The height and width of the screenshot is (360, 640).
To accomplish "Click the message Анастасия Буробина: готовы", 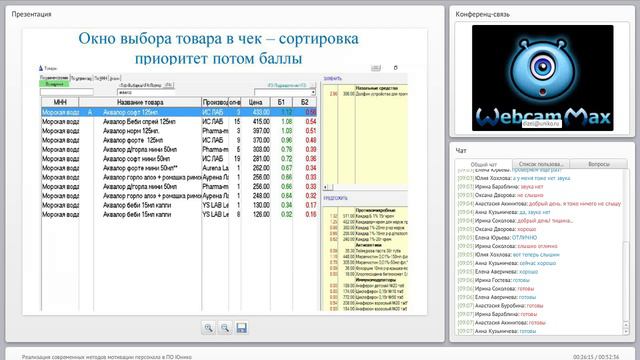I will click(x=500, y=306).
